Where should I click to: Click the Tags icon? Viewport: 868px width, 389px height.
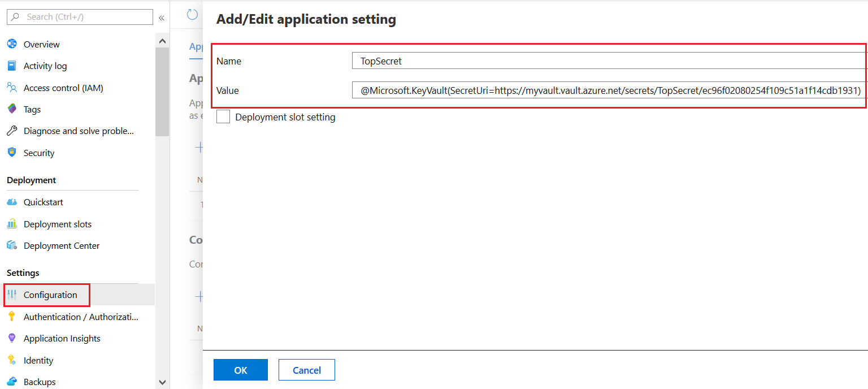(12, 109)
